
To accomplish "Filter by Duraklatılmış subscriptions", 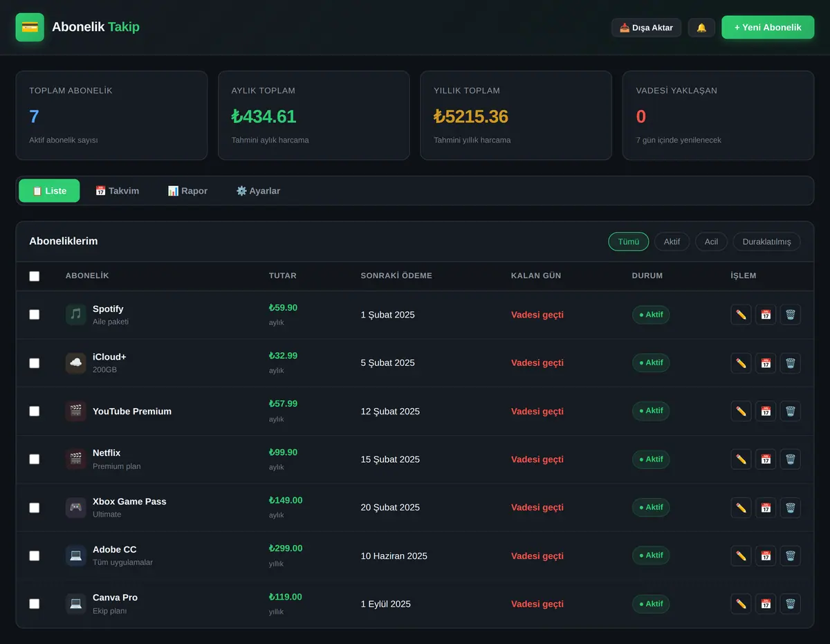I will tap(766, 241).
